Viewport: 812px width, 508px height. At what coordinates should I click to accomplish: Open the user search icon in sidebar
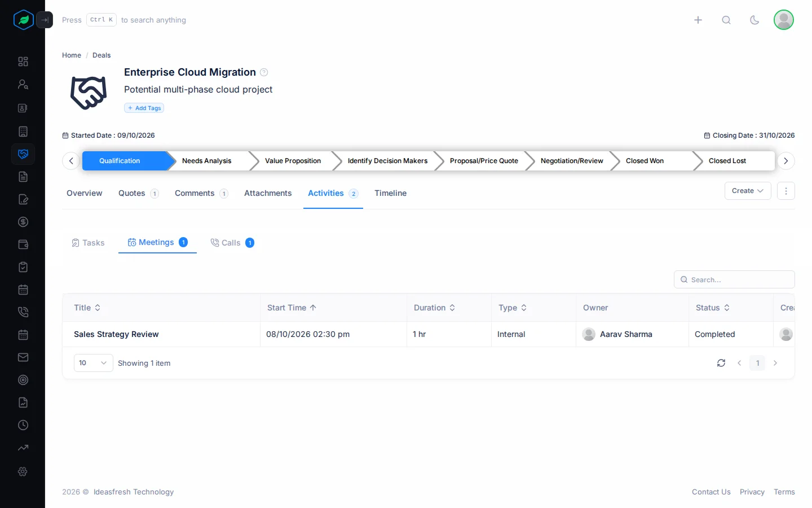(23, 85)
